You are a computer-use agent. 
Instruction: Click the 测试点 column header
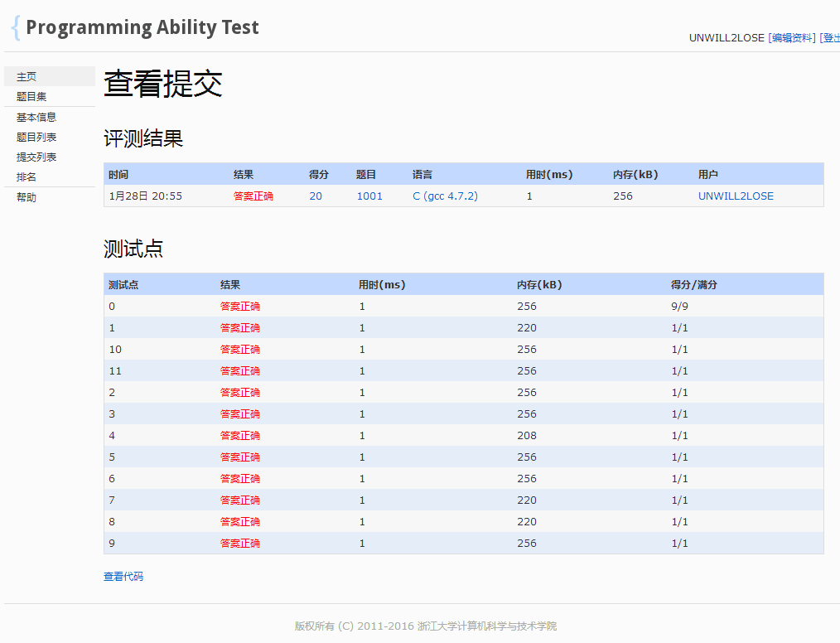[x=123, y=284]
